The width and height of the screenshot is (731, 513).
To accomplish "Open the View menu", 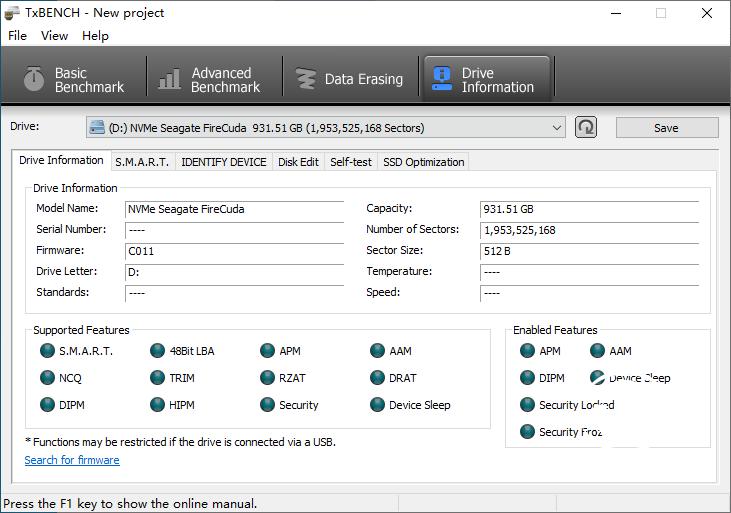I will [54, 36].
